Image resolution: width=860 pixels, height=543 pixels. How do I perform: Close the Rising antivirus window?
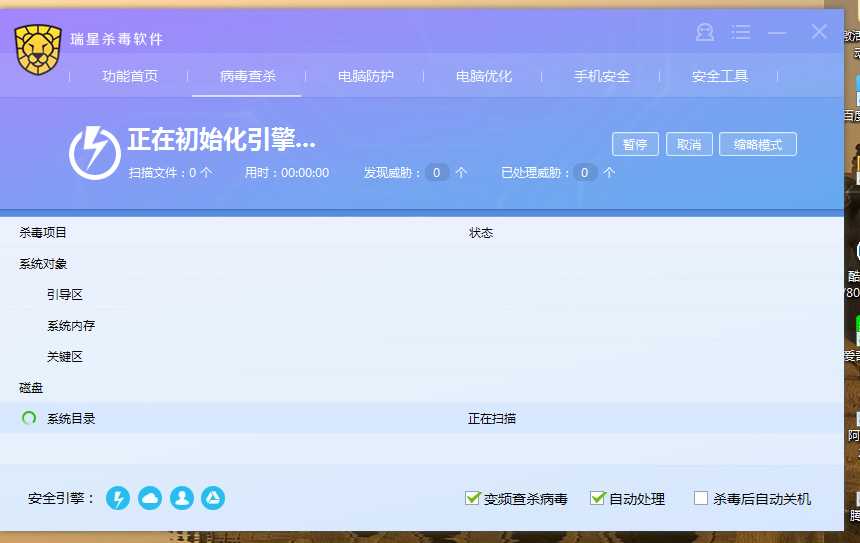819,32
